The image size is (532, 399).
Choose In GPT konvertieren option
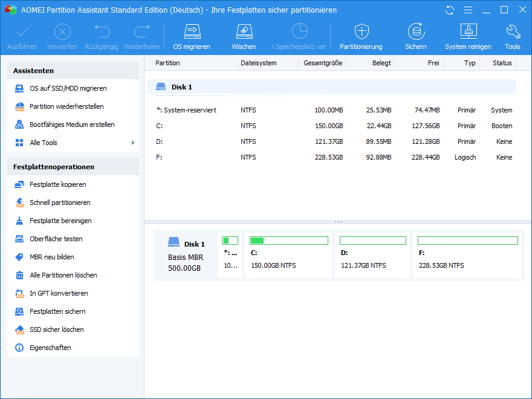[x=59, y=293]
